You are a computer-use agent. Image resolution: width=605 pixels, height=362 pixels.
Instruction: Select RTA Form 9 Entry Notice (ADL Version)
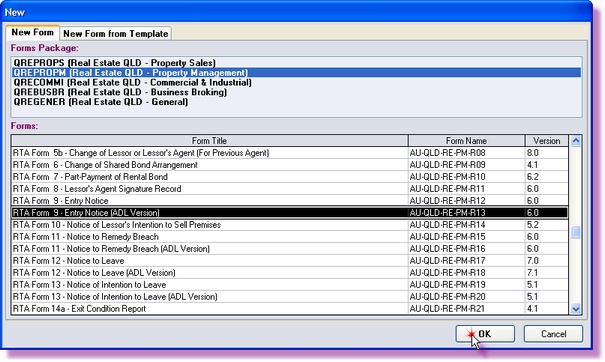pyautogui.click(x=289, y=213)
